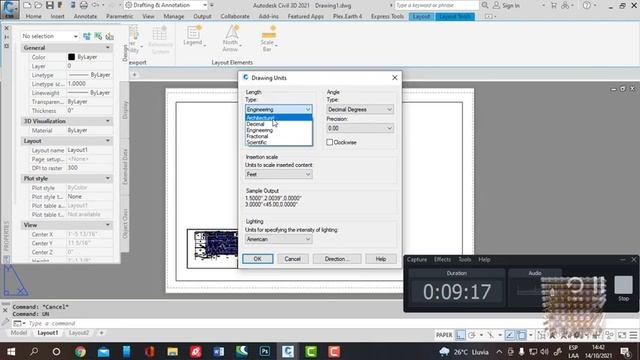This screenshot has width=640, height=360.
Task: Click the ByLayer color swatch
Action: tap(71, 57)
